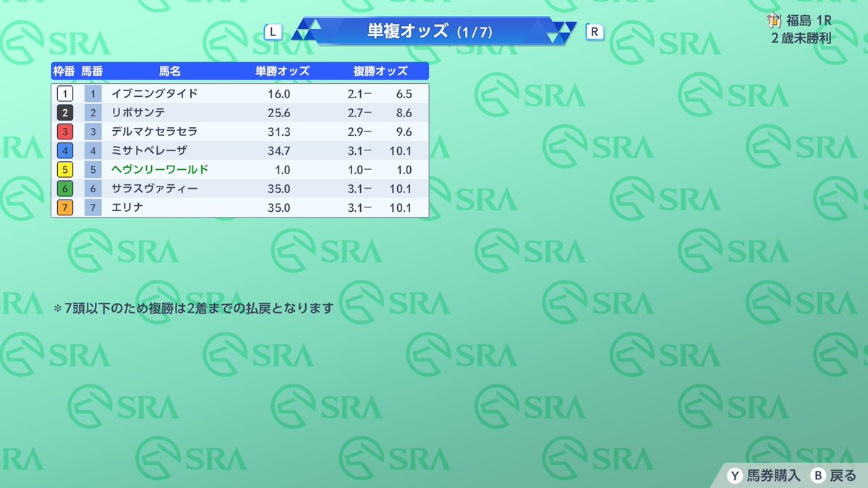Viewport: 868px width, 488px height.
Task: Click the 馬名 column header
Action: [169, 71]
